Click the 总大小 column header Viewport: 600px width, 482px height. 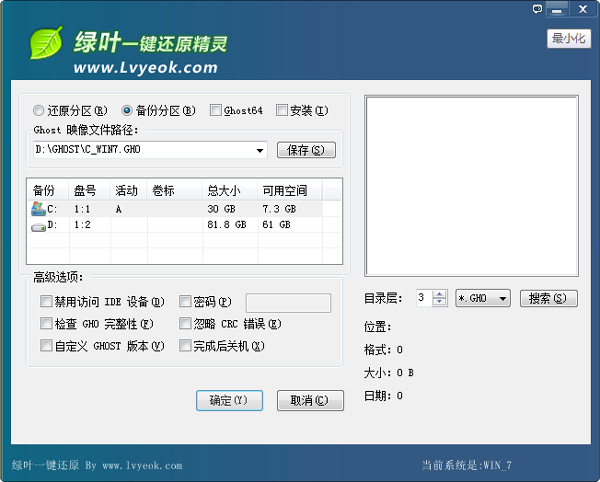click(x=230, y=190)
